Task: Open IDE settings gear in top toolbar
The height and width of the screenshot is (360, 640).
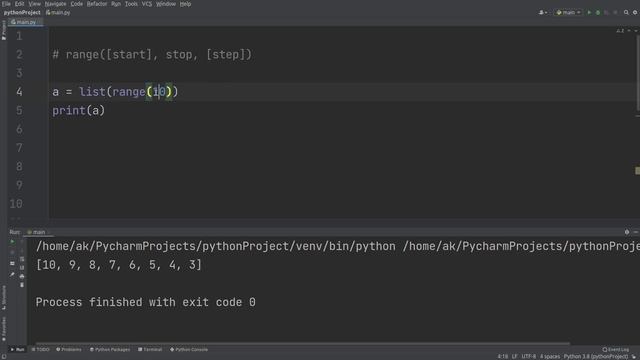Action: point(635,13)
